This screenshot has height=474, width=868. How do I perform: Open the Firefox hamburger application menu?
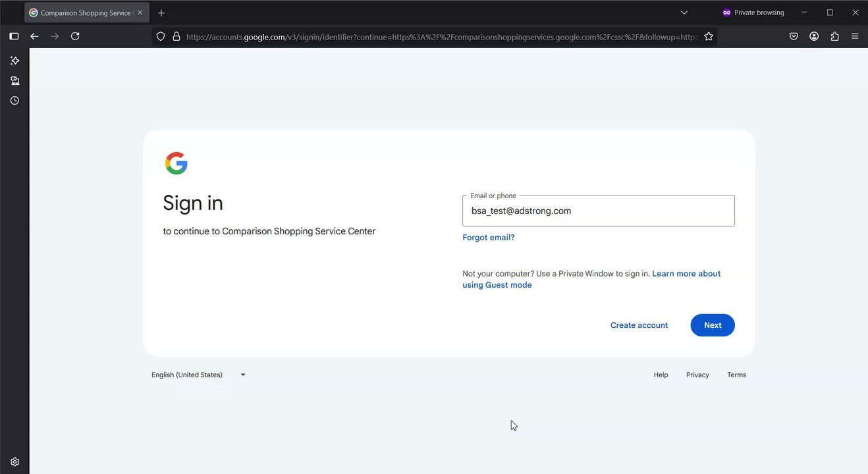(x=855, y=37)
